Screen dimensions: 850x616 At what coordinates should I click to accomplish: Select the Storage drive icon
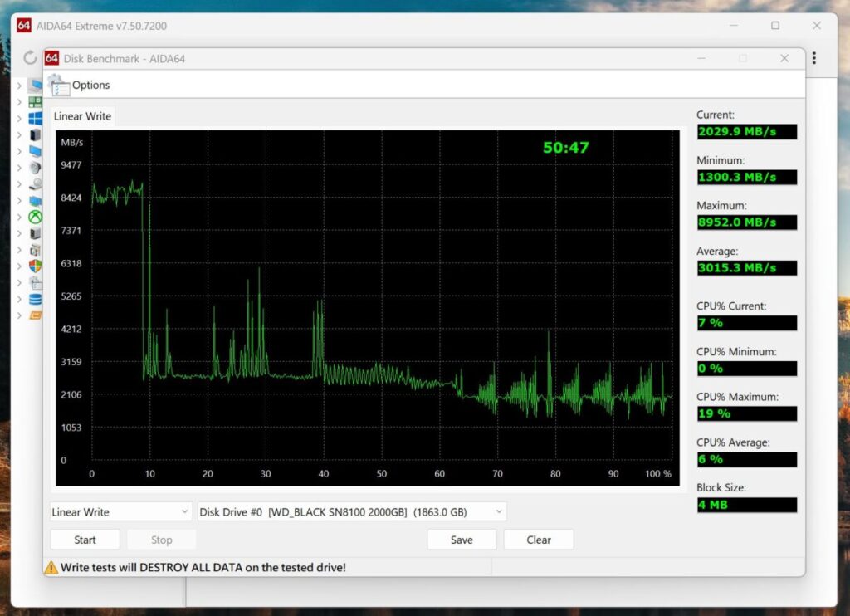point(35,183)
